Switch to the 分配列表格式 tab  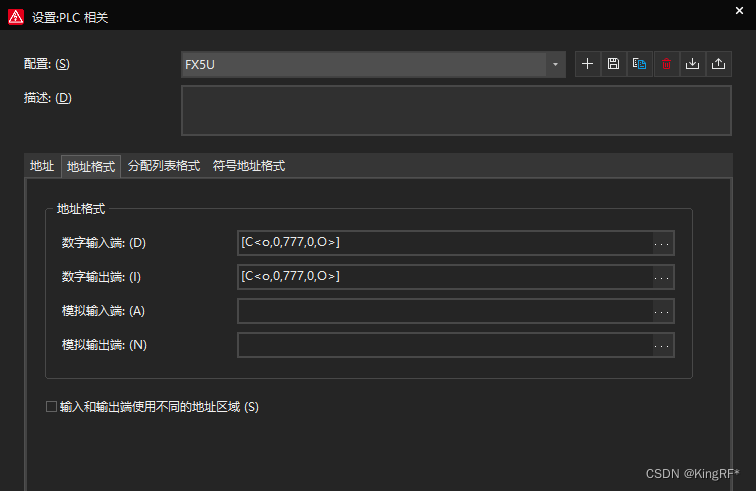coord(164,166)
